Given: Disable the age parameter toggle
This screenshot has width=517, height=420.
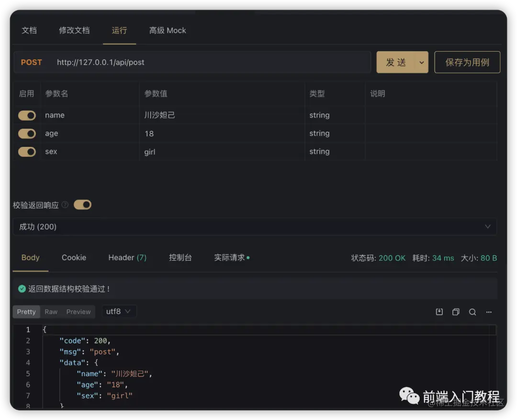Looking at the screenshot, I should tap(27, 133).
